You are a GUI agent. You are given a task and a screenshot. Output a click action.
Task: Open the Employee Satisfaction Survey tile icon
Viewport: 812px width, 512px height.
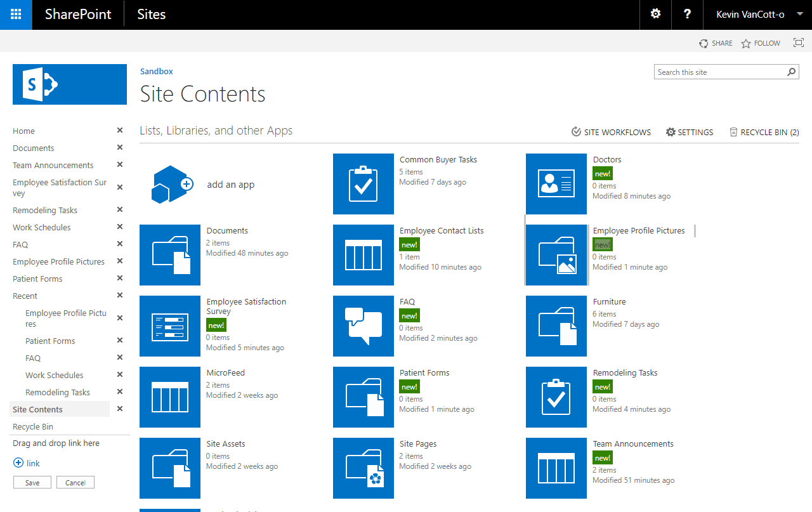tap(170, 326)
